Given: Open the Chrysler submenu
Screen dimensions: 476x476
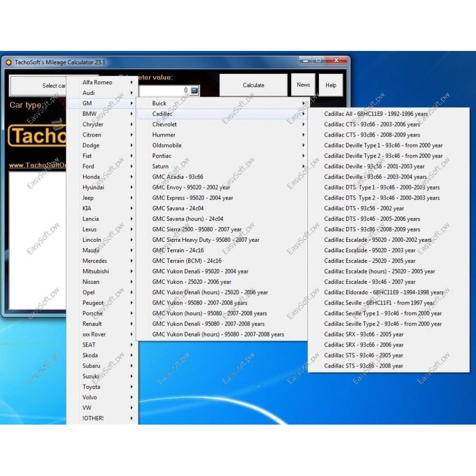Looking at the screenshot, I should pos(102,124).
